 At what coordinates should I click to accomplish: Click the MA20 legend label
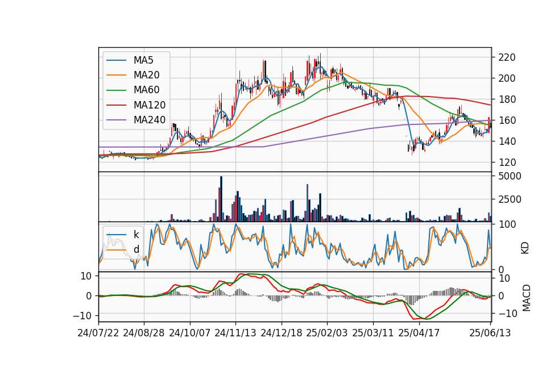146,75
